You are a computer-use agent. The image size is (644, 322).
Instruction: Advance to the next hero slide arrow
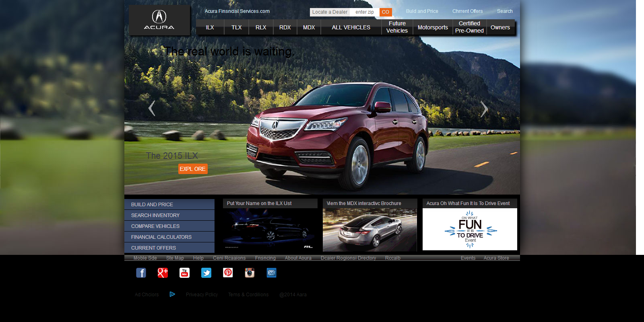[x=484, y=109]
